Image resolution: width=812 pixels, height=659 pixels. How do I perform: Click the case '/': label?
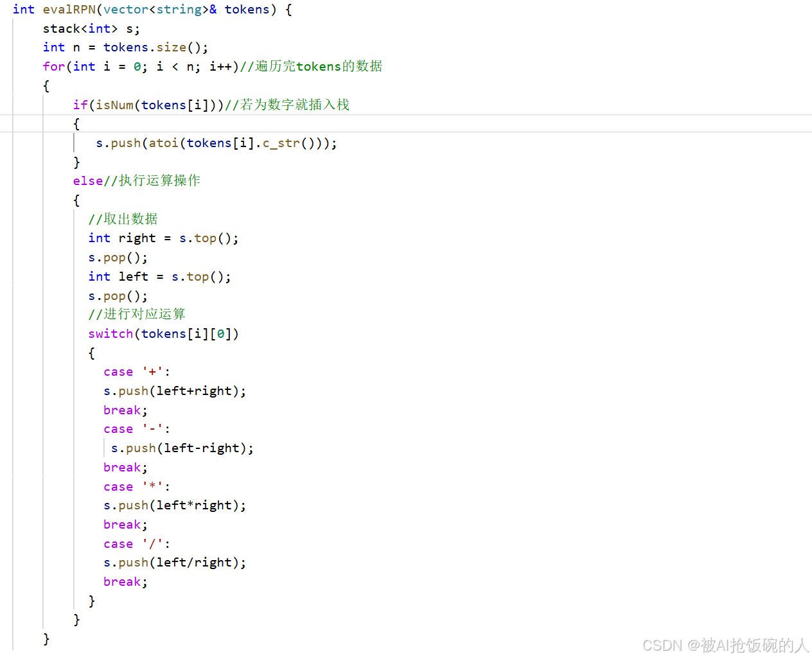click(137, 544)
